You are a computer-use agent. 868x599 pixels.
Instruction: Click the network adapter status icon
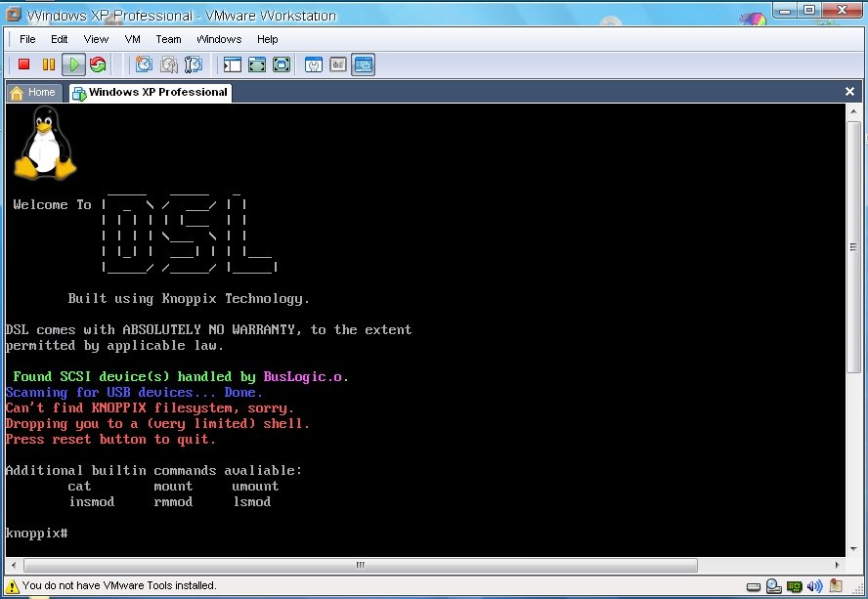point(795,586)
